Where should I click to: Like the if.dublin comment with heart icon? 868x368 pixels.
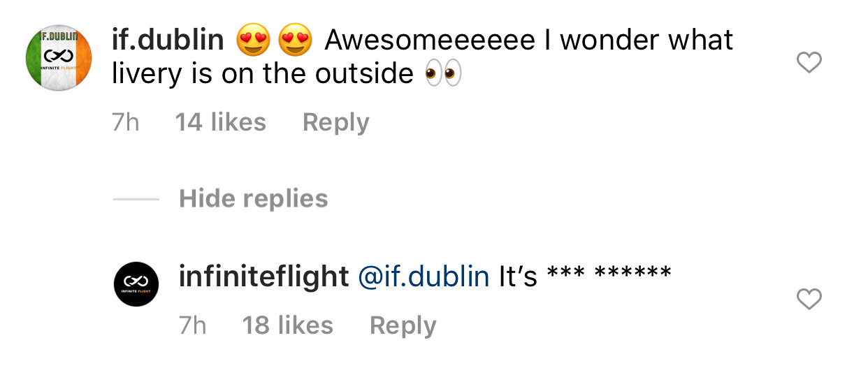pos(809,64)
